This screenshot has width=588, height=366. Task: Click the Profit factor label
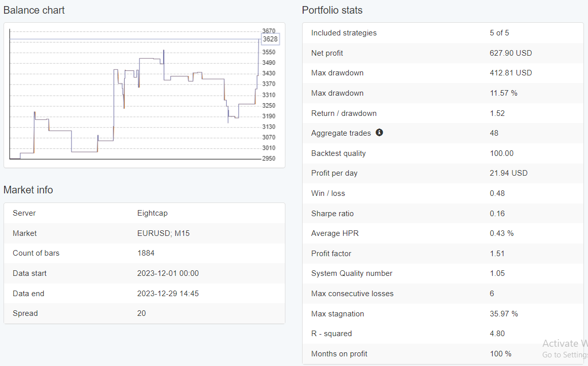coord(331,254)
